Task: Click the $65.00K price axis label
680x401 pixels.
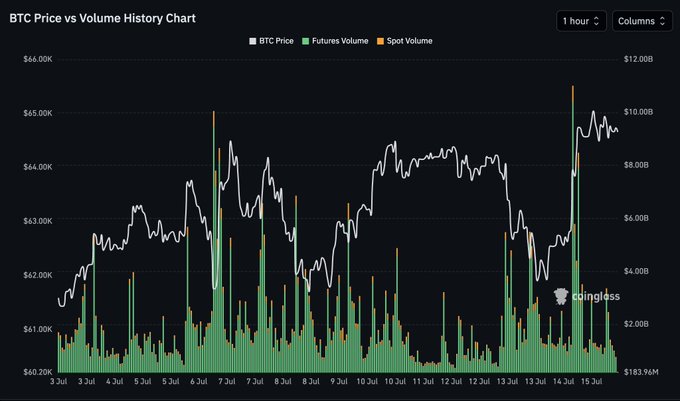Action: 38,113
